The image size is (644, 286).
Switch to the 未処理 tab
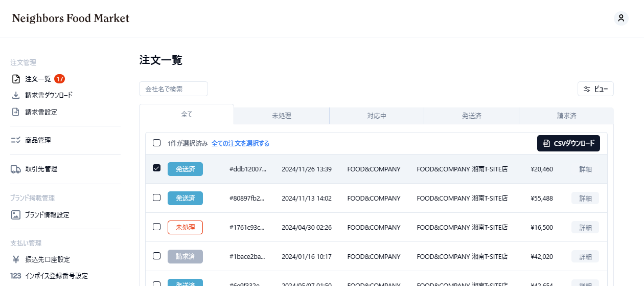pos(282,116)
